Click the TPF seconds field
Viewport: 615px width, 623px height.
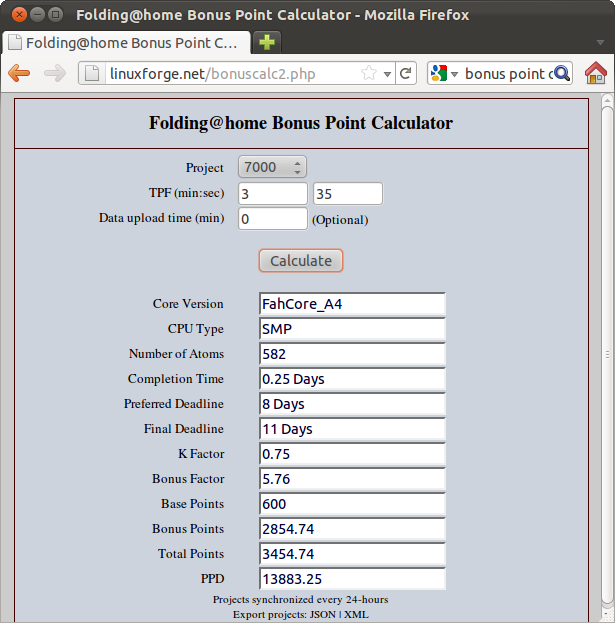pyautogui.click(x=348, y=194)
